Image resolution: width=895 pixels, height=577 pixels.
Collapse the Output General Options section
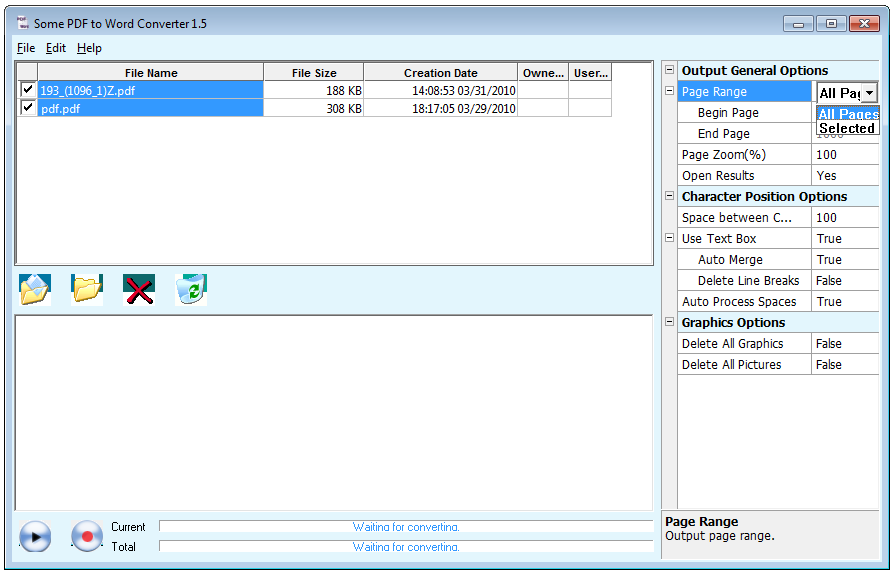(670, 70)
